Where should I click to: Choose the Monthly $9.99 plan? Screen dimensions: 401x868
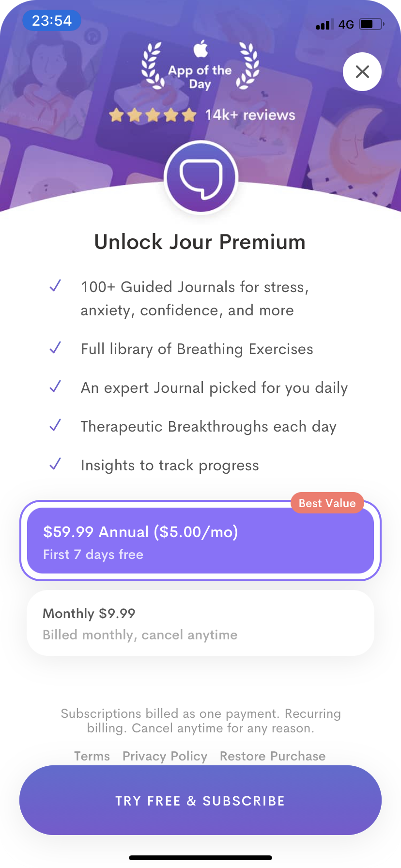pos(200,623)
